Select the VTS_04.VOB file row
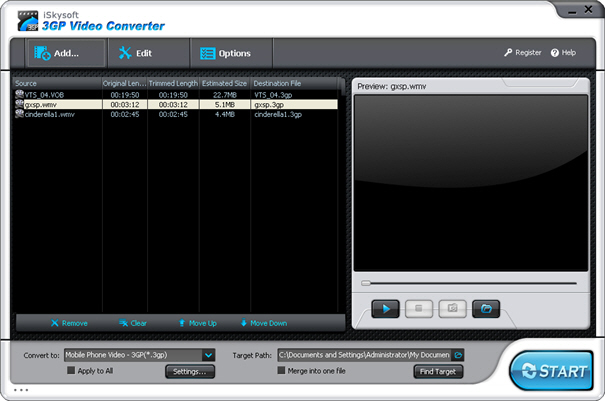The image size is (605, 401). [176, 95]
